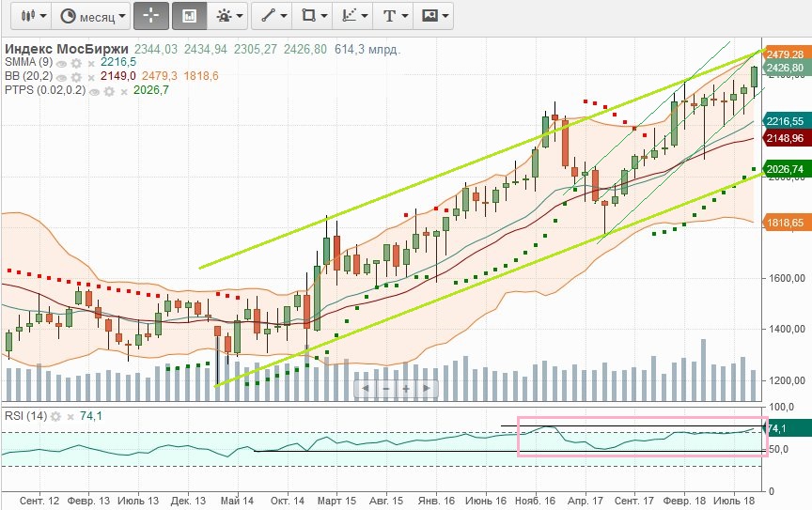
Task: Click the 74,1 RSI axis value label
Action: pos(788,428)
